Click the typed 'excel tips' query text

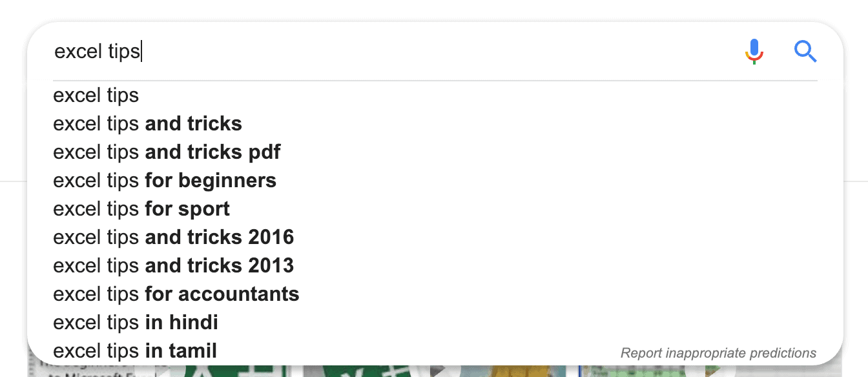(x=97, y=51)
